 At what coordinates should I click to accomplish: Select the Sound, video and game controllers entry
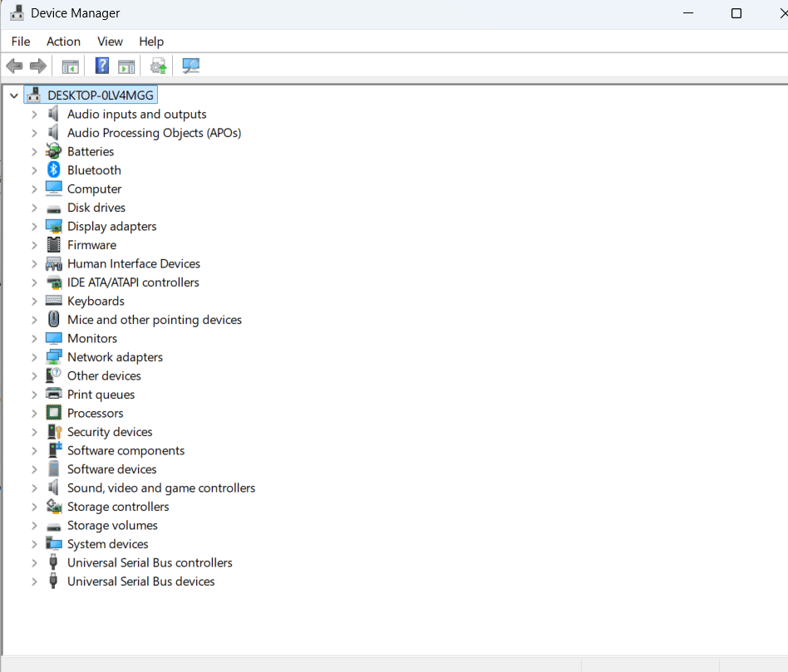pos(160,488)
